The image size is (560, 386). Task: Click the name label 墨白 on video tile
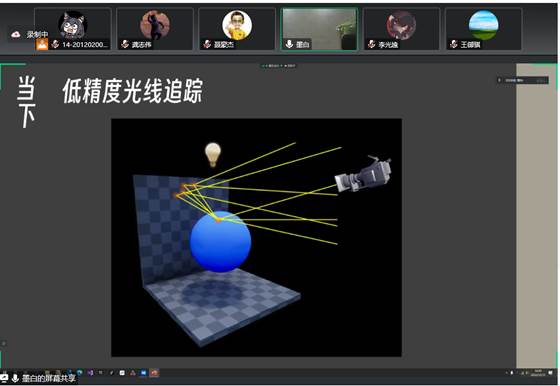point(302,45)
